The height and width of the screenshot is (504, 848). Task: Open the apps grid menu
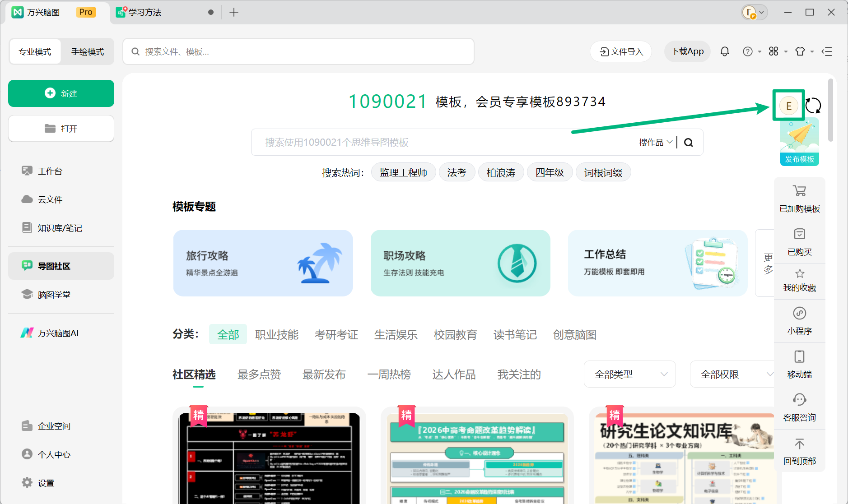[774, 51]
